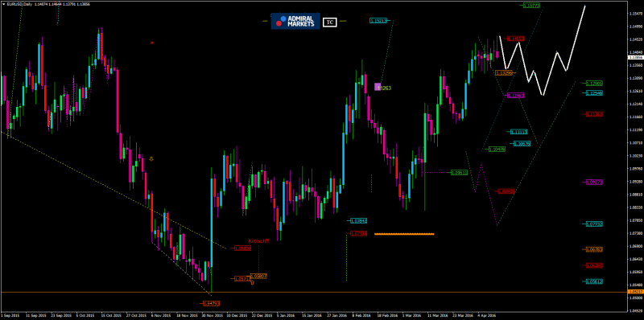Image resolution: width=644 pixels, height=320 pixels.
Task: Click the 1 Sep 2015 date label
Action: [x=10, y=316]
